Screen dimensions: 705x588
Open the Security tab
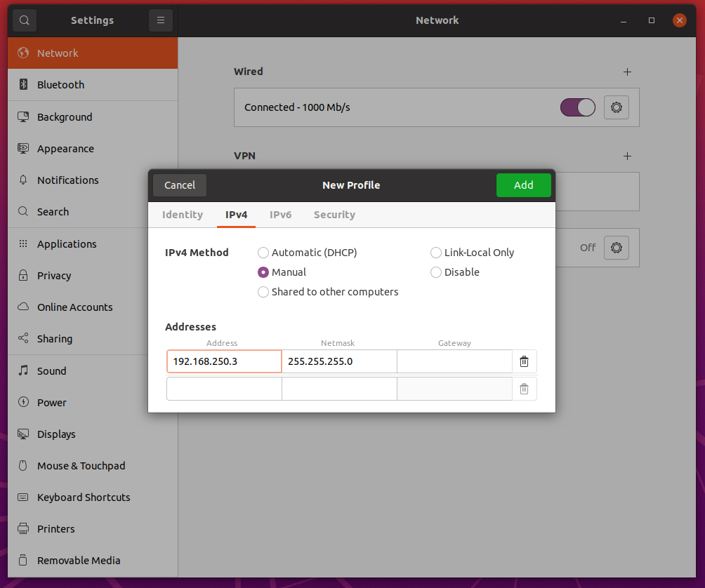click(334, 215)
